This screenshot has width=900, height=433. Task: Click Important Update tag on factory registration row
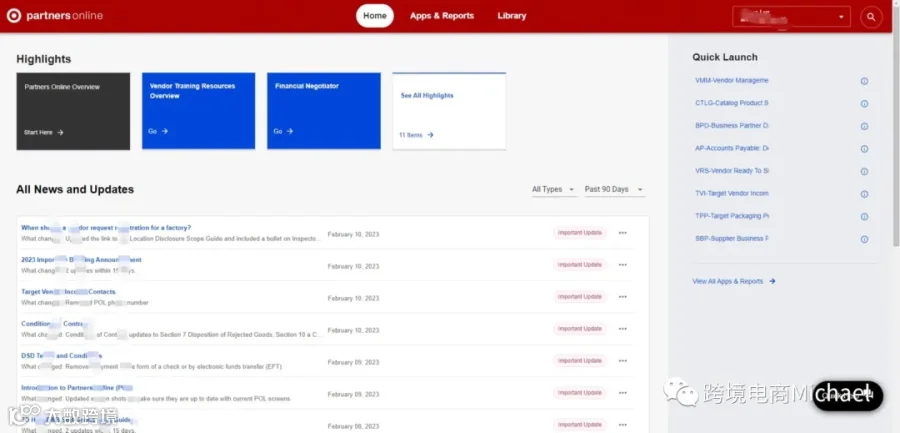point(580,233)
